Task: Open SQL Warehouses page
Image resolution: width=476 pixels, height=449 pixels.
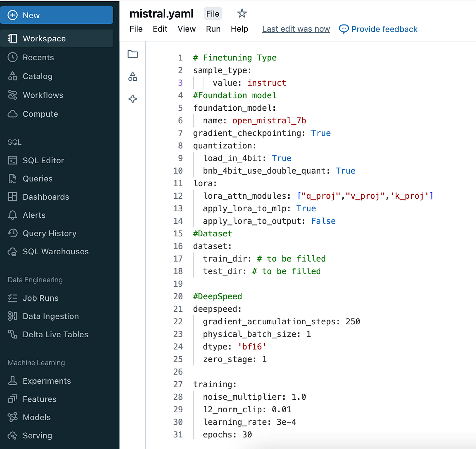Action: 55,252
